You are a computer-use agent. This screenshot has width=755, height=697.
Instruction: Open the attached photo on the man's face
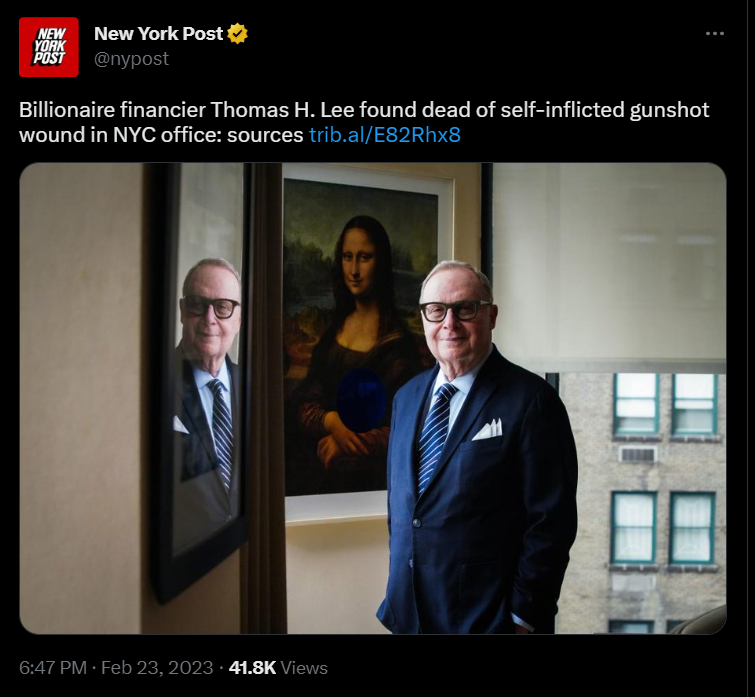454,309
